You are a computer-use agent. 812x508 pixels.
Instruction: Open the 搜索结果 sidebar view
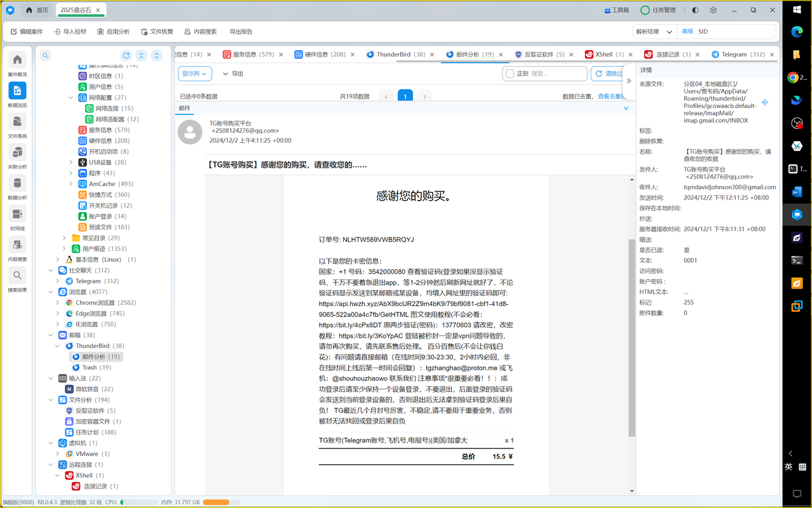[17, 279]
